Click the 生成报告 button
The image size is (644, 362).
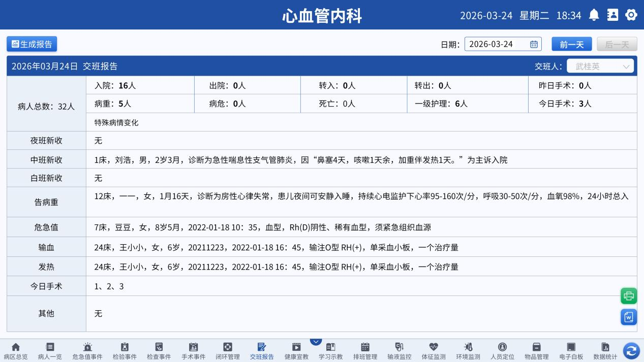tap(32, 44)
